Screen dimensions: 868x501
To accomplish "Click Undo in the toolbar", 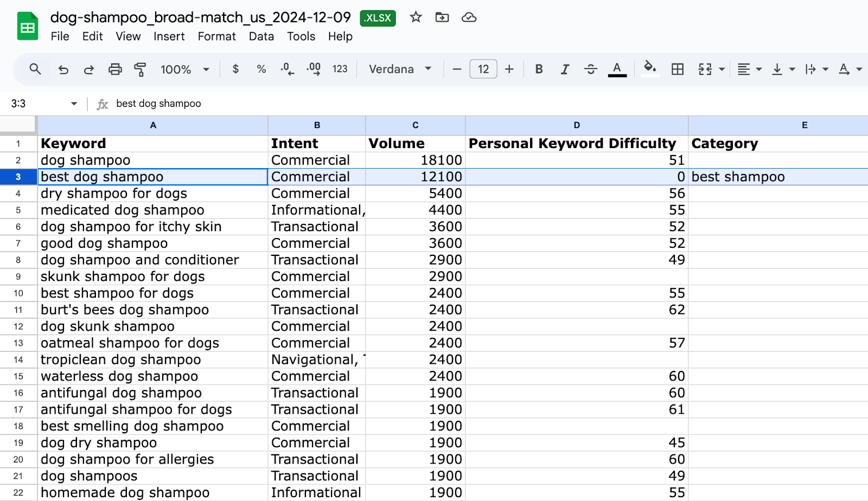I will click(63, 69).
